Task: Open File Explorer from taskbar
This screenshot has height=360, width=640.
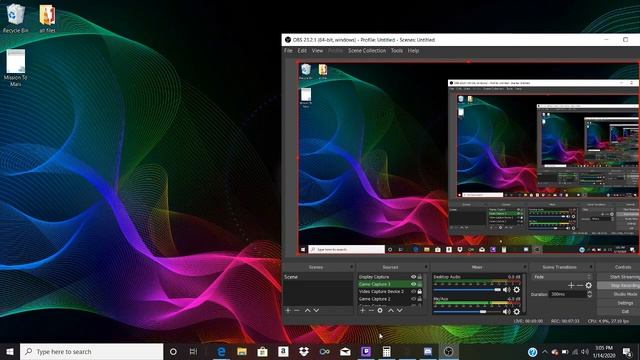Action: [x=242, y=351]
